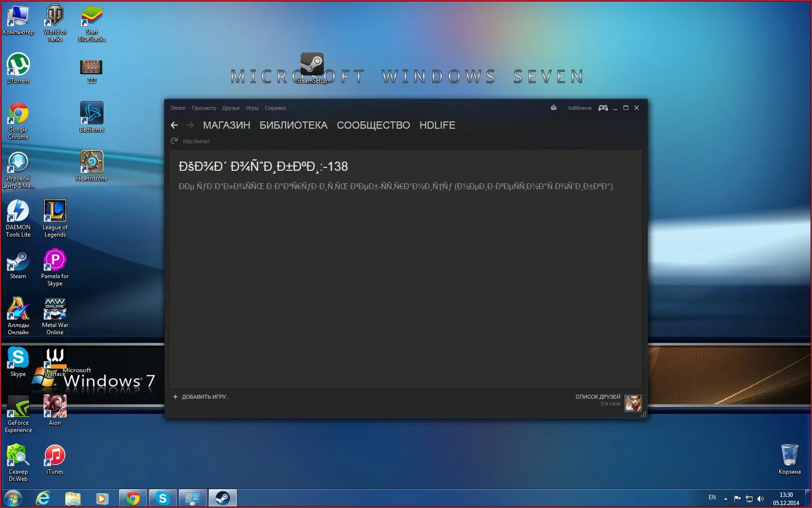Switch to the МАГАЗИН tab
This screenshot has height=508, width=812.
[226, 125]
